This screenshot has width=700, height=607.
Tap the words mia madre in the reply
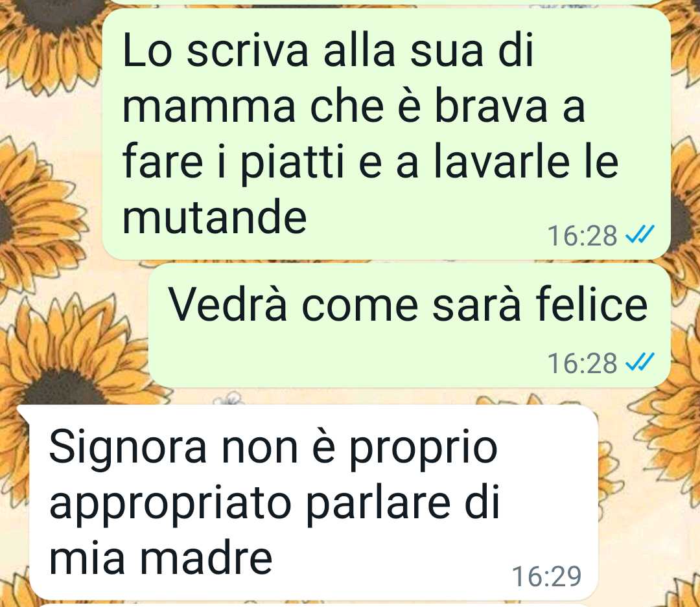point(161,558)
